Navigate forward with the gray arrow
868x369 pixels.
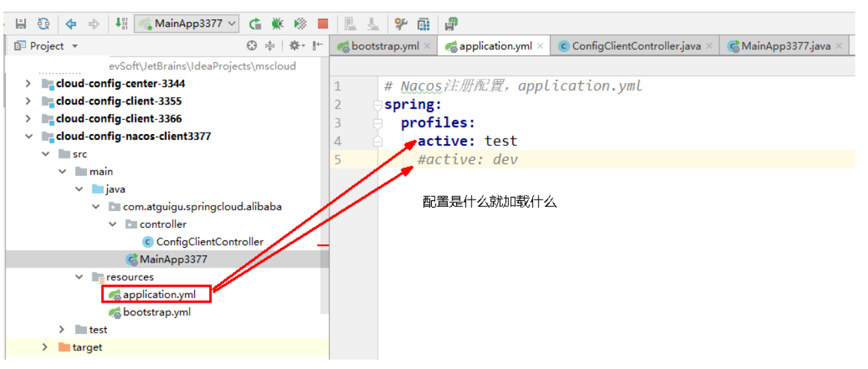[94, 23]
